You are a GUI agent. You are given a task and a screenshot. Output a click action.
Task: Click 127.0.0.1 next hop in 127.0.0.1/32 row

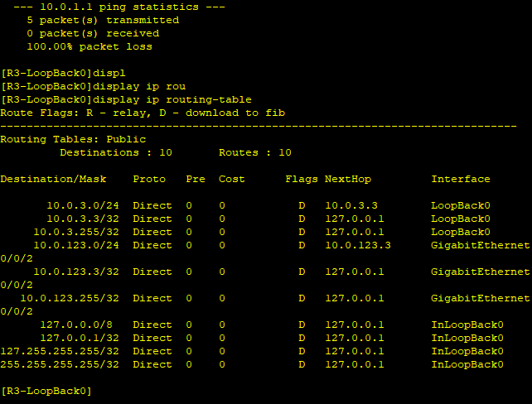tap(355, 338)
